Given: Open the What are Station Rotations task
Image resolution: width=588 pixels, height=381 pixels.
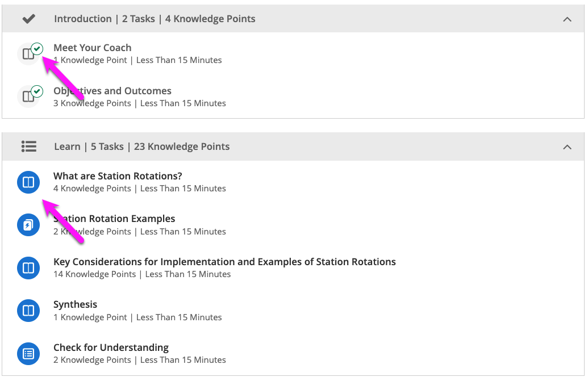Looking at the screenshot, I should pyautogui.click(x=118, y=176).
